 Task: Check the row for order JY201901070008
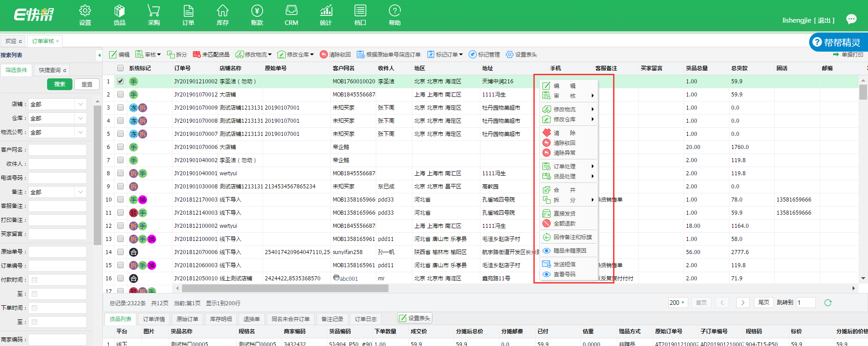pos(120,120)
